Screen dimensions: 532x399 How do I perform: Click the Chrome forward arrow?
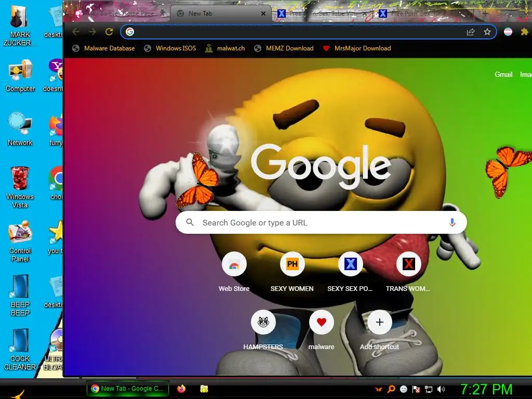coord(92,32)
